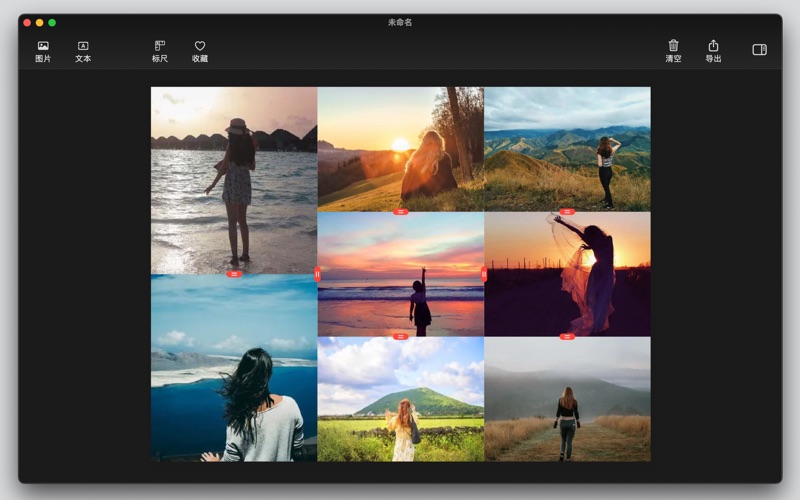Select the girl in hat beach photo
The image size is (800, 500).
(234, 180)
